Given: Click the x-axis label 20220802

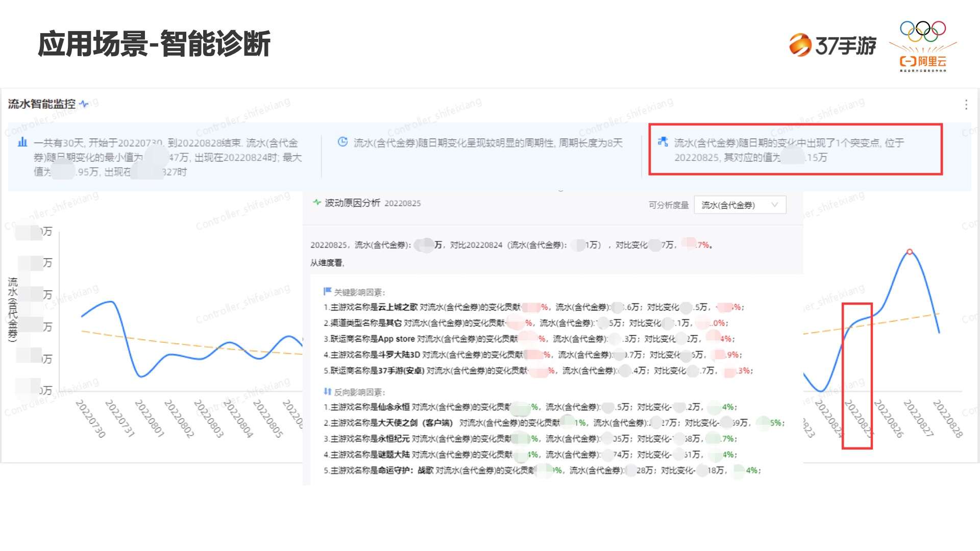Looking at the screenshot, I should coord(179,419).
